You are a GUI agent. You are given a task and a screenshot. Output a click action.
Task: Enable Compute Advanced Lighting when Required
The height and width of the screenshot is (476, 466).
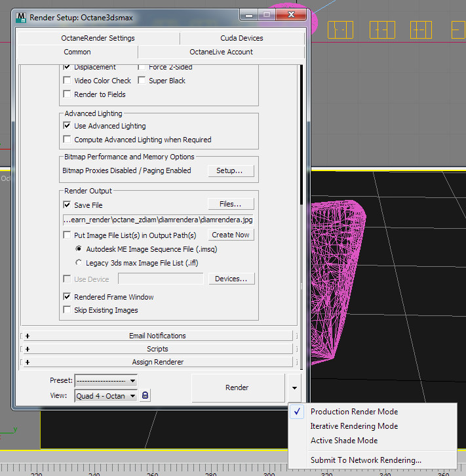[67, 139]
